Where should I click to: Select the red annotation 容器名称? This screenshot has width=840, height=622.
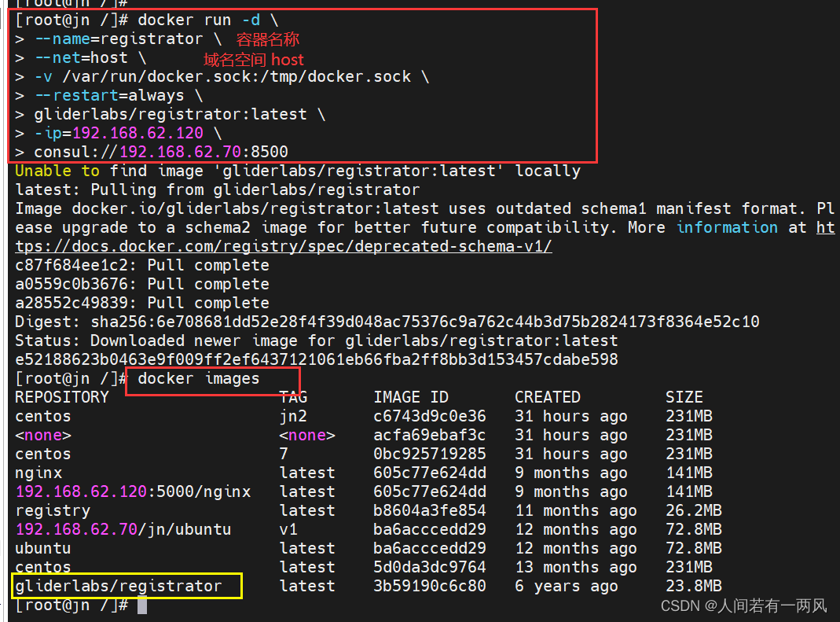pyautogui.click(x=267, y=39)
